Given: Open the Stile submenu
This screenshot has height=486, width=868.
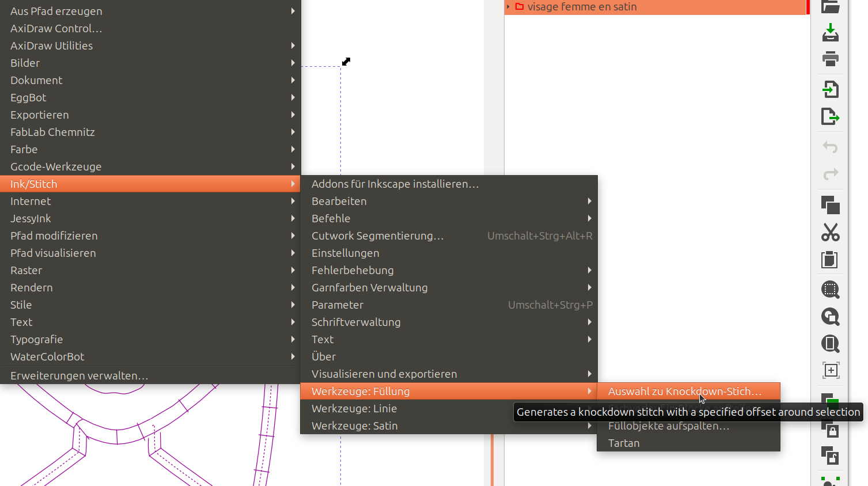Looking at the screenshot, I should [150, 305].
